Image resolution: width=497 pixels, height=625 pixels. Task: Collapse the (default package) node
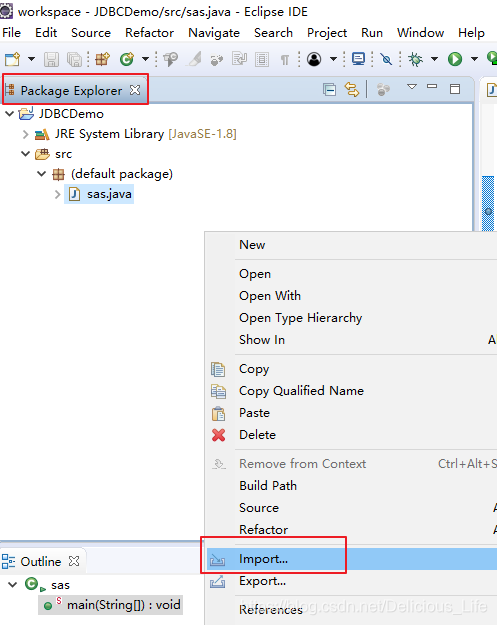41,174
